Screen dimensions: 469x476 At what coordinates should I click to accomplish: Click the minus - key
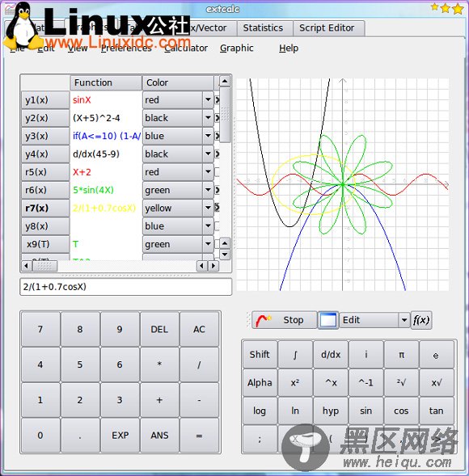pyautogui.click(x=199, y=400)
